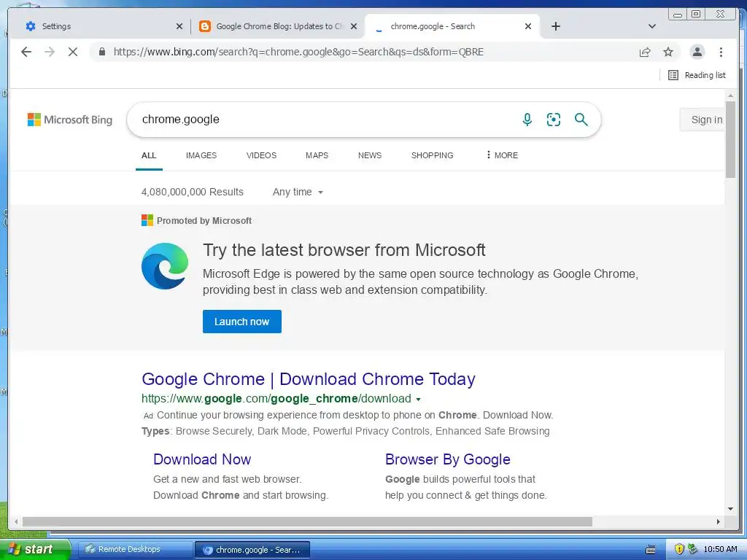Click the Promoted by Microsoft logo icon
Viewport: 747px width, 560px height.
pos(147,220)
